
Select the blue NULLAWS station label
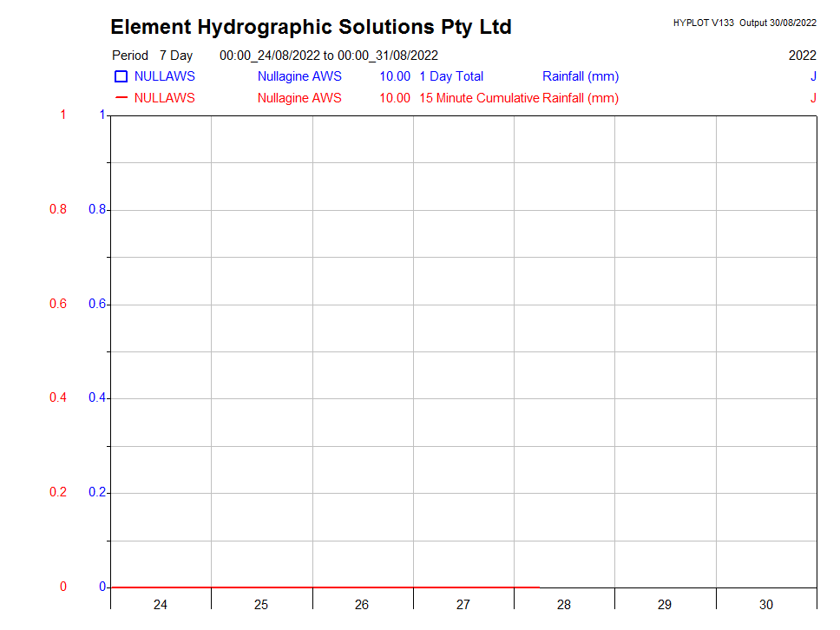(x=164, y=76)
